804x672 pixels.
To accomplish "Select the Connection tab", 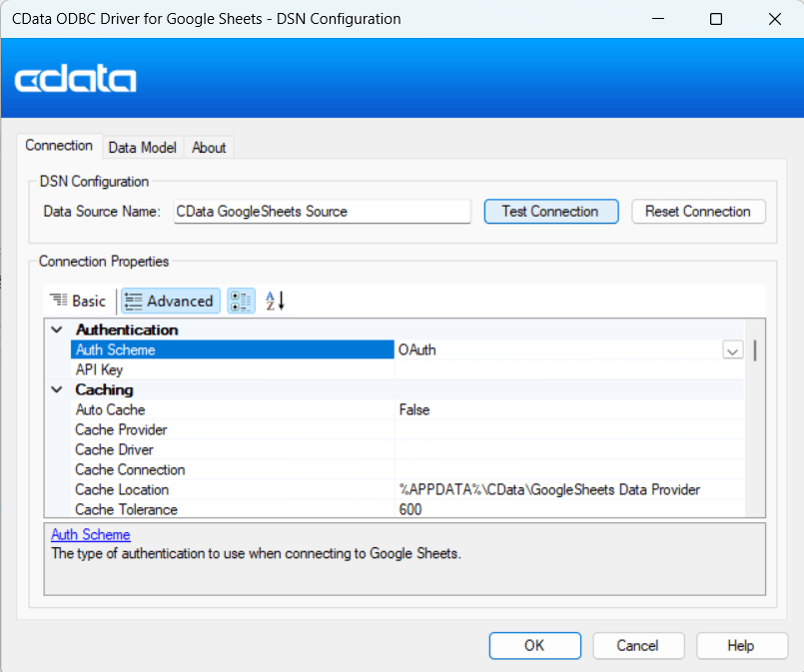I will pos(59,146).
